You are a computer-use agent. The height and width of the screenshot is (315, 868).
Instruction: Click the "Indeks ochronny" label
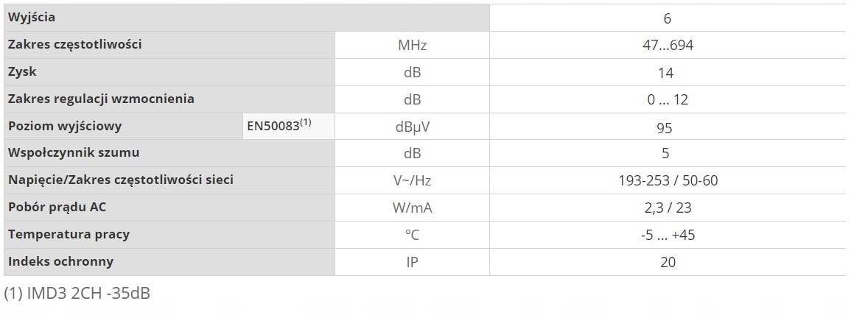click(x=60, y=261)
